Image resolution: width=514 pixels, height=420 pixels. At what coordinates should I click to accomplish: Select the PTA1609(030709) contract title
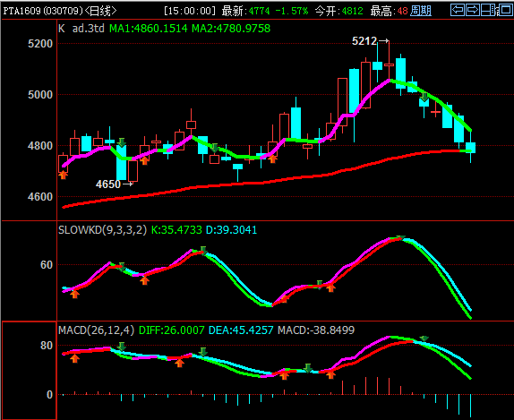click(43, 11)
